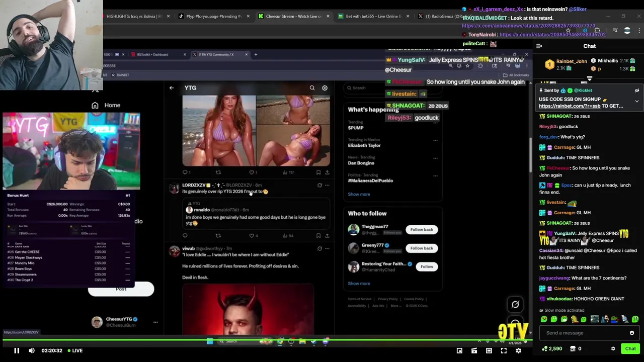Click vihukoodaa username in chat
Viewport: 644px width, 362px height.
pyautogui.click(x=558, y=299)
